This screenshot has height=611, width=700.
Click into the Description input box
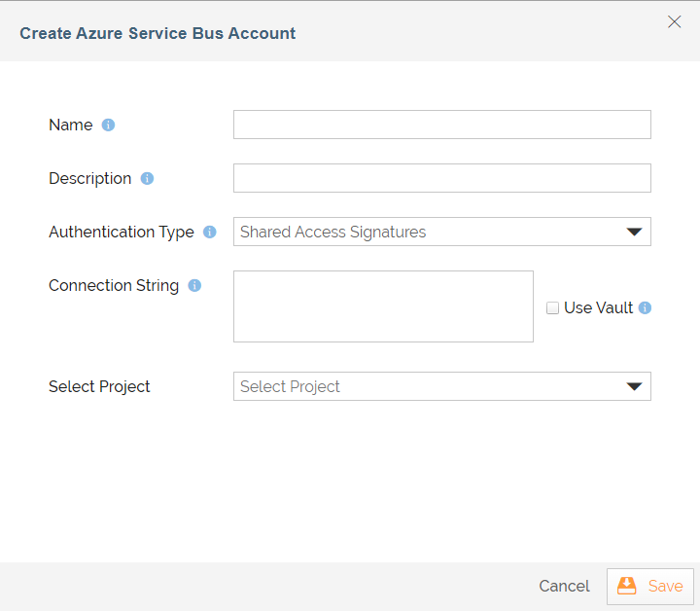pyautogui.click(x=441, y=178)
